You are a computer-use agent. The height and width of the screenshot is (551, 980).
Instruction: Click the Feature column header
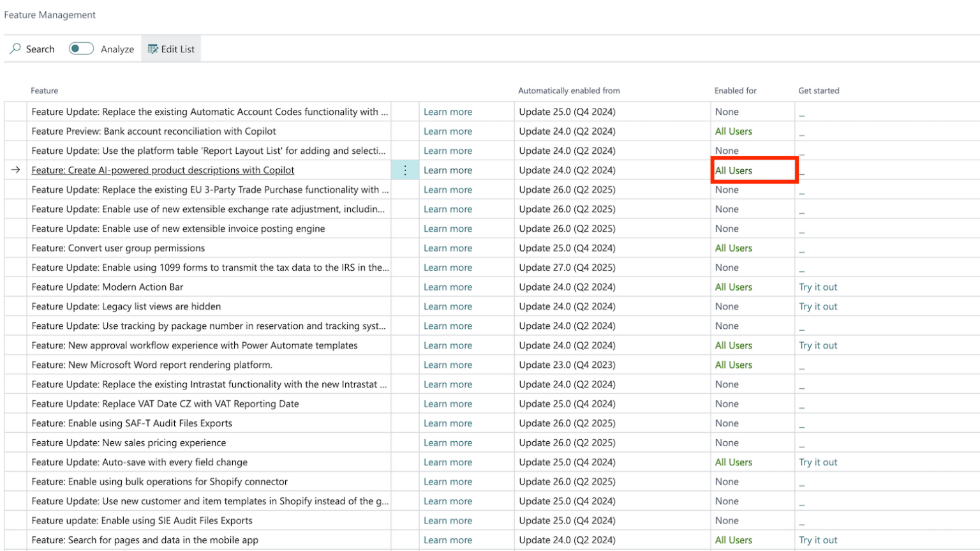(x=44, y=91)
